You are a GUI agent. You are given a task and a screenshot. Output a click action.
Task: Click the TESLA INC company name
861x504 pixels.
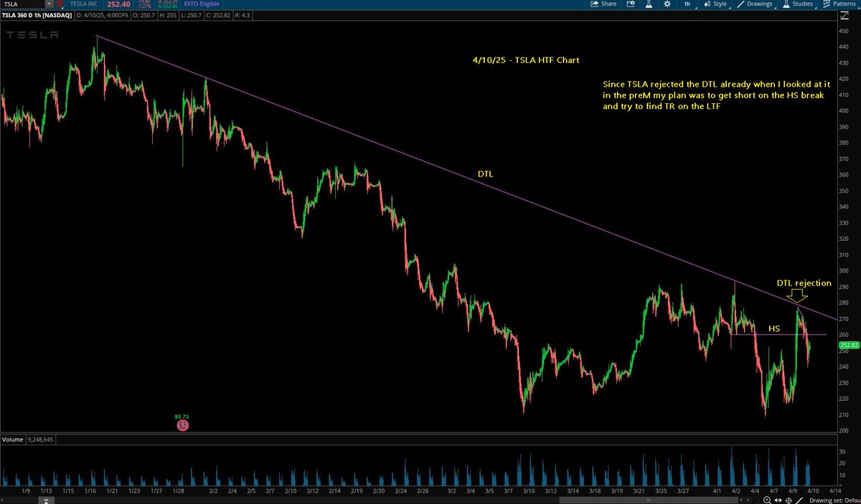pos(85,5)
